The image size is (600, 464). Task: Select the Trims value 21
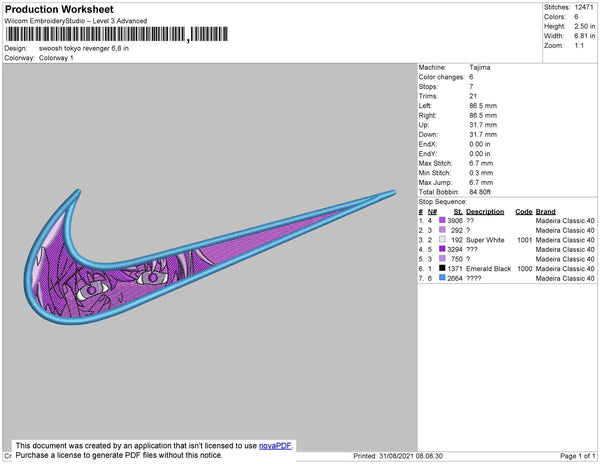473,96
